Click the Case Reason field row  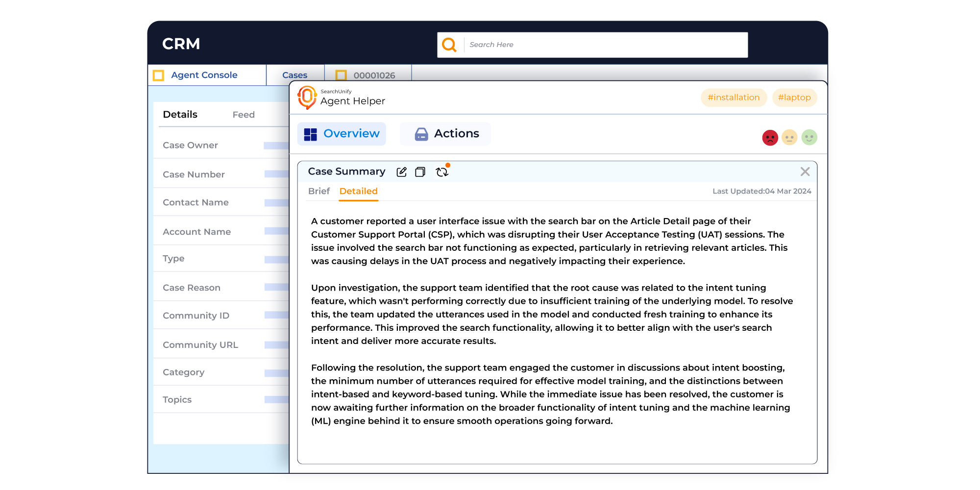click(x=221, y=287)
